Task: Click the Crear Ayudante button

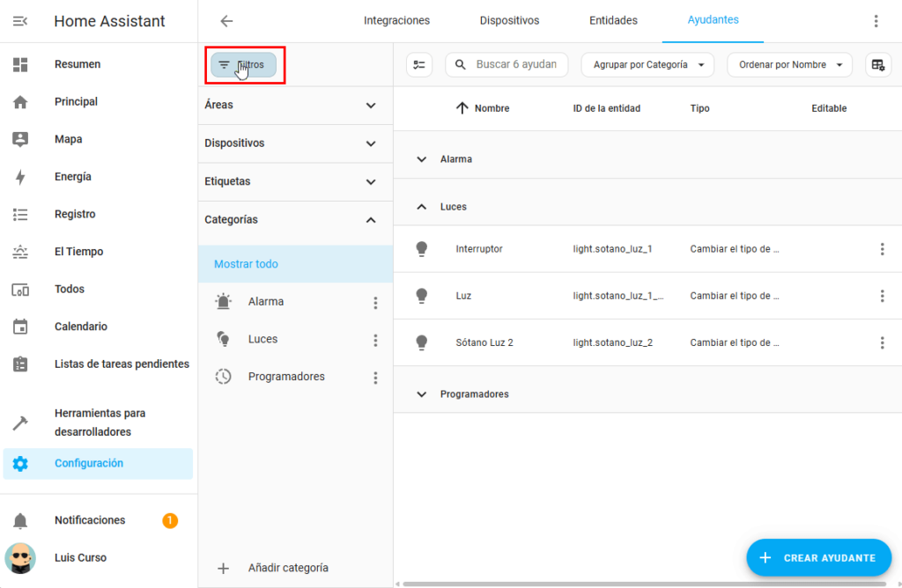Action: tap(818, 557)
